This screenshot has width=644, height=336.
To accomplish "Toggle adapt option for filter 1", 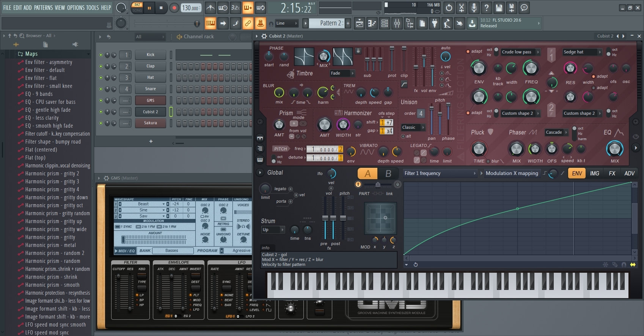I will coord(468,52).
